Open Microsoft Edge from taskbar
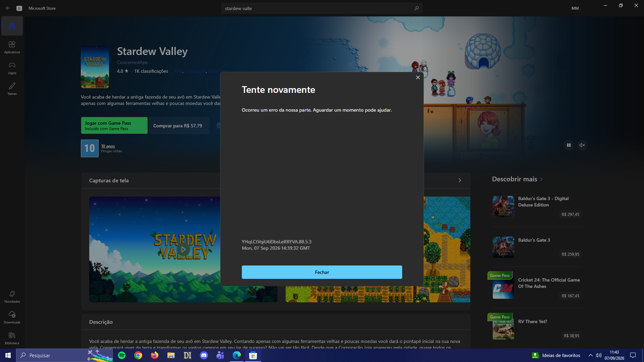This screenshot has width=644, height=362. [237, 355]
